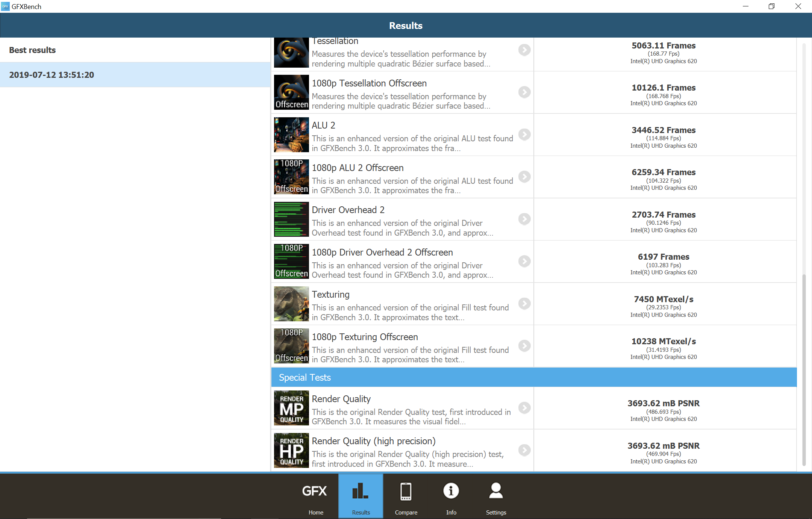Screen dimensions: 812x519
Task: Expand details arrow for Texturing test
Action: pyautogui.click(x=524, y=303)
